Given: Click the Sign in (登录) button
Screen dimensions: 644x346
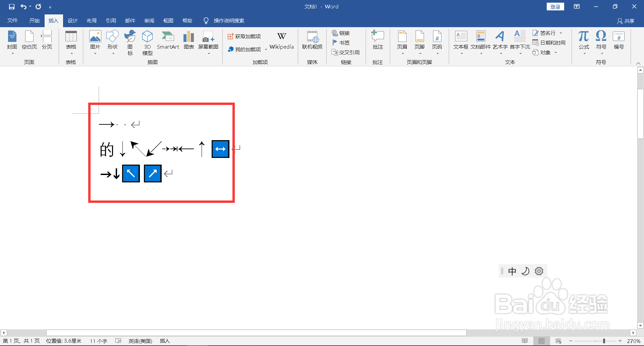Looking at the screenshot, I should point(555,7).
